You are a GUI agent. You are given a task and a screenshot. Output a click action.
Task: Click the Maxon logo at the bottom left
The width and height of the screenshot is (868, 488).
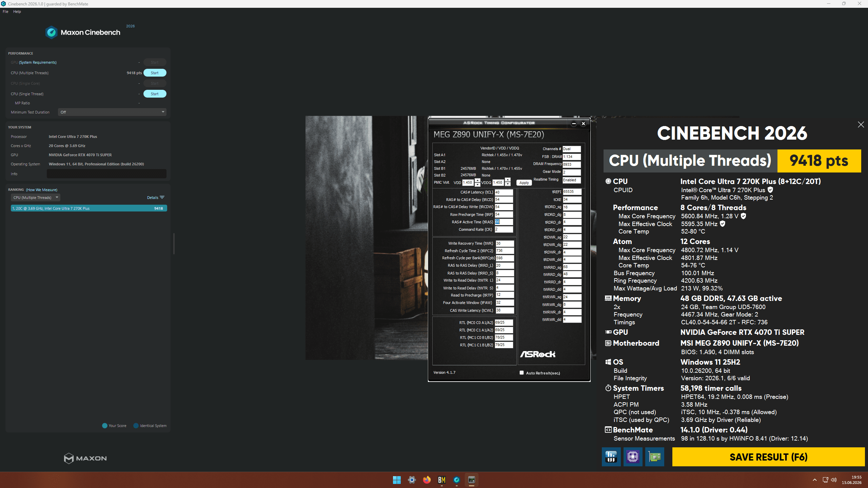pyautogui.click(x=85, y=458)
